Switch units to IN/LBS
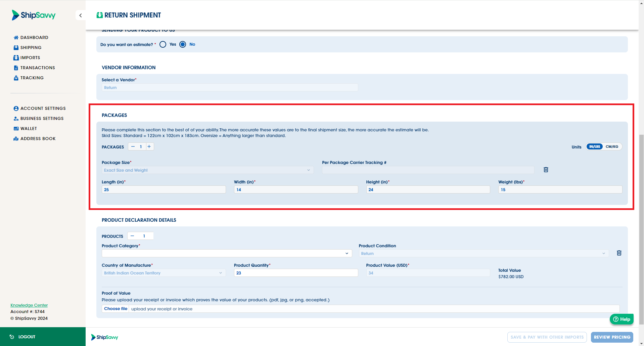 (x=595, y=147)
